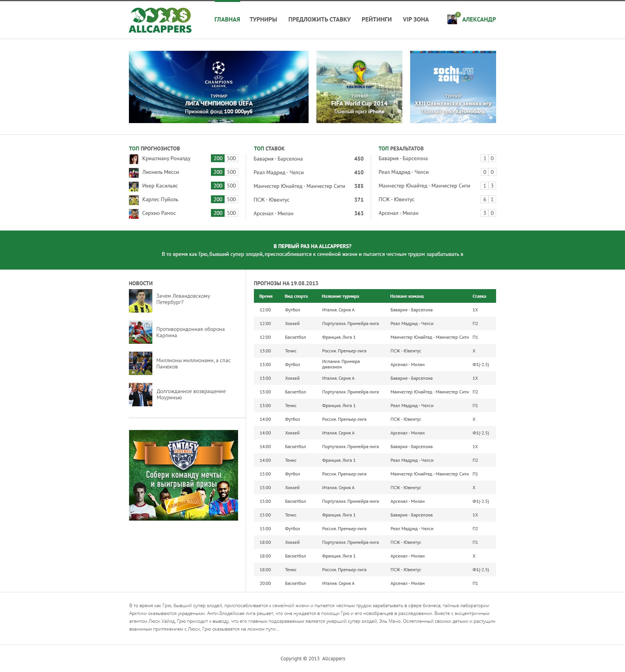
Task: Click the ПРОГНОЗЫ НА 19.08.2013 heading
Action: tap(286, 283)
